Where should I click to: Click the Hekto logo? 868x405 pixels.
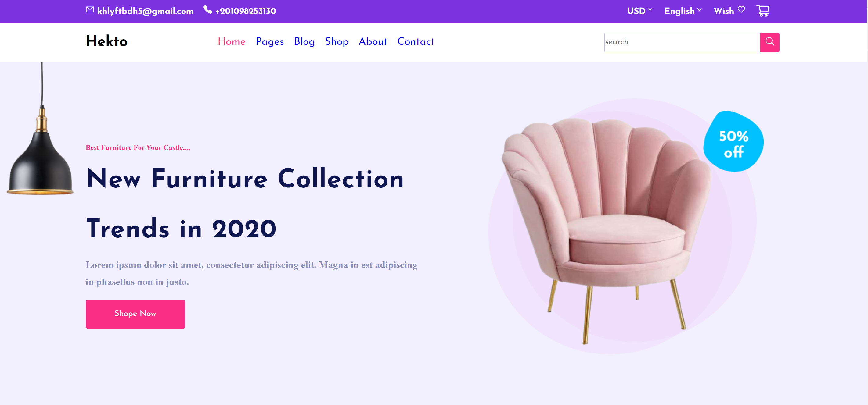pyautogui.click(x=107, y=41)
